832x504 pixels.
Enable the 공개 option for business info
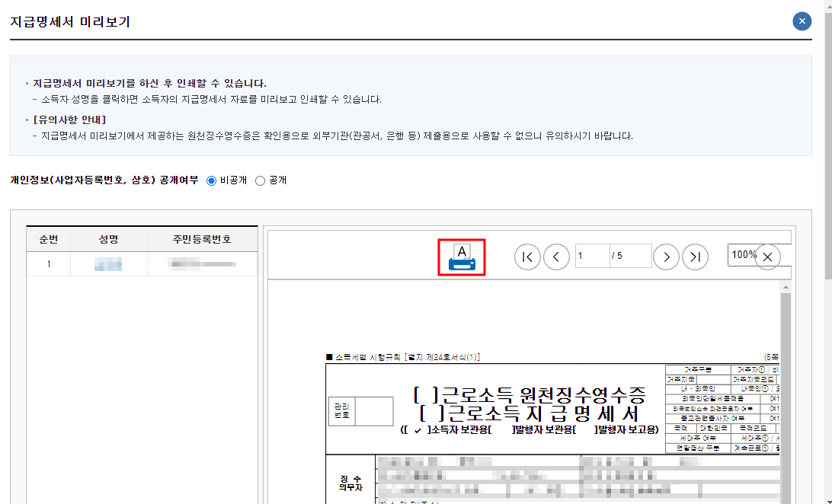(x=260, y=180)
